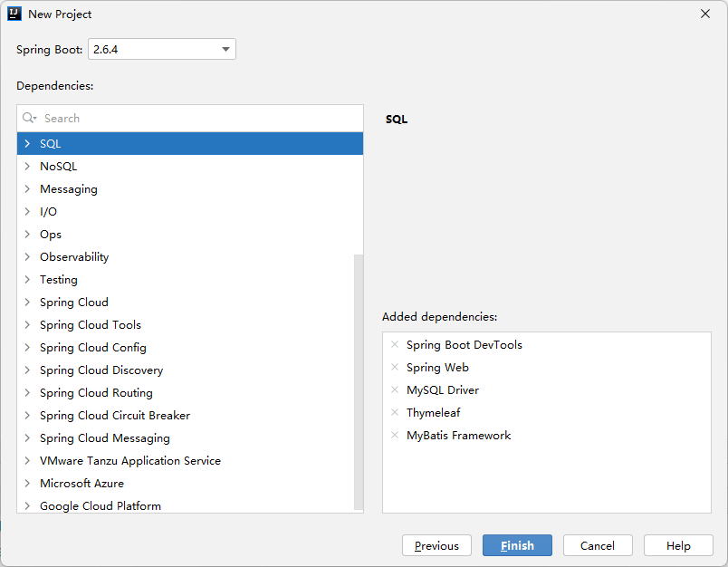Click Finish to create project
The image size is (728, 567).
pos(517,545)
